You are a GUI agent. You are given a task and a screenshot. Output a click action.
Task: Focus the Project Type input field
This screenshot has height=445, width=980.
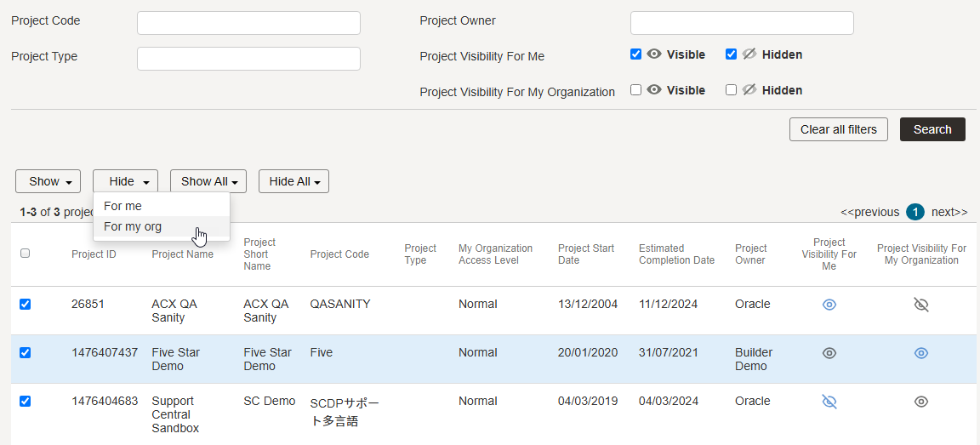click(248, 59)
